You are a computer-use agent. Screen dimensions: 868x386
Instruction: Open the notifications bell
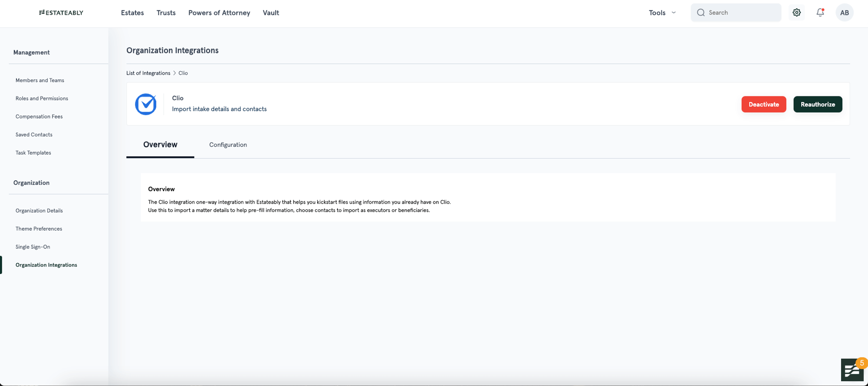click(820, 13)
